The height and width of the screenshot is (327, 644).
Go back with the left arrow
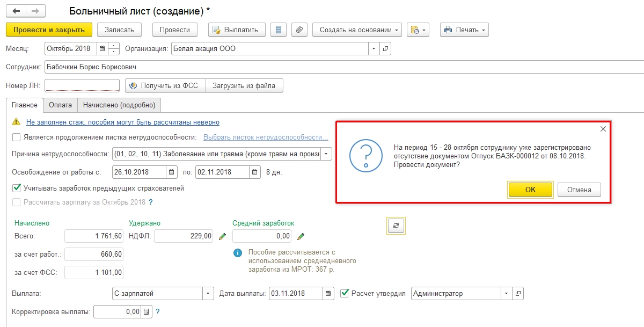coord(16,11)
